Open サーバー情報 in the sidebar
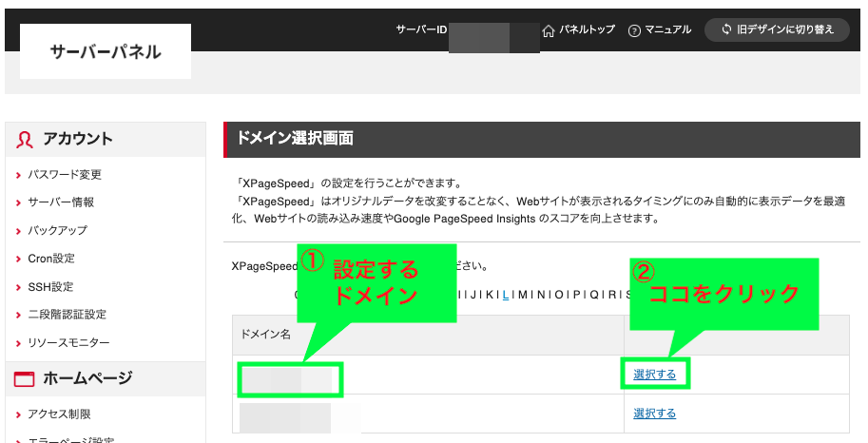868x443 pixels. 61,202
